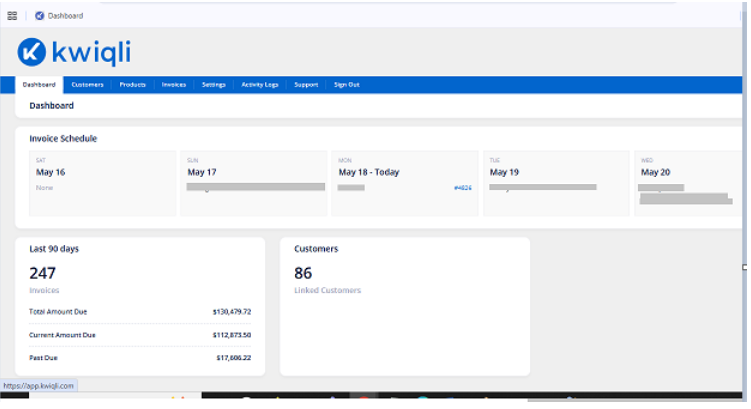Click the Kwiqli logo icon
The width and height of the screenshot is (751, 409).
pyautogui.click(x=32, y=52)
